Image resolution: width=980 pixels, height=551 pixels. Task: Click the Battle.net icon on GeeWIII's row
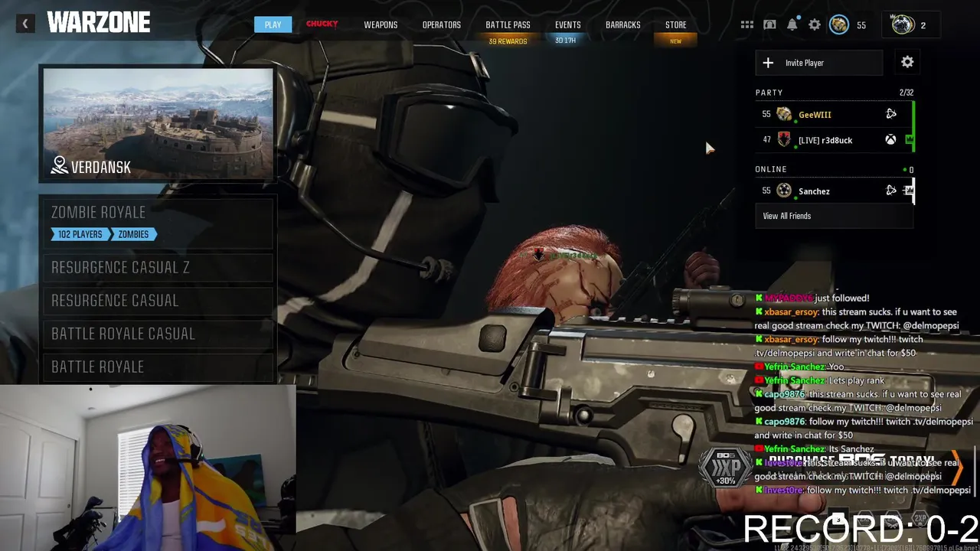click(891, 114)
